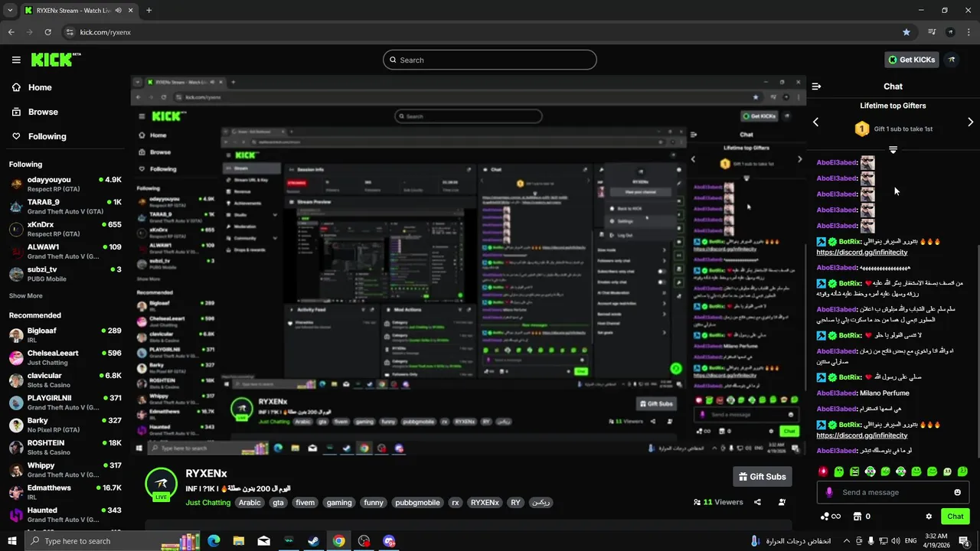Image resolution: width=980 pixels, height=551 pixels.
Task: Open File Explorer from the taskbar
Action: (238, 541)
